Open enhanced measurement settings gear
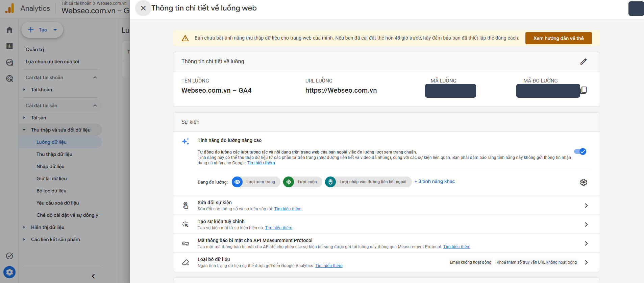The width and height of the screenshot is (644, 283). coord(584,182)
